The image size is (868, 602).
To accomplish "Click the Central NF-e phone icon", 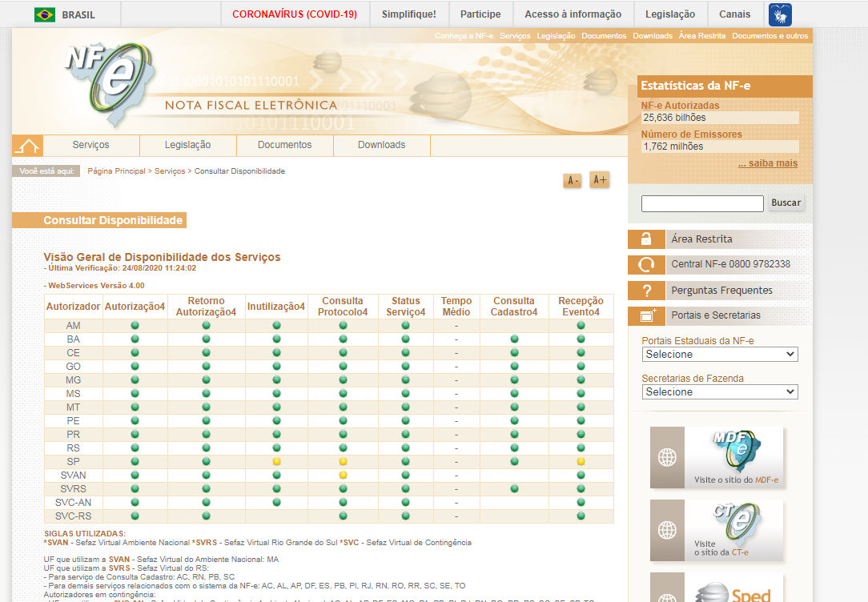I will click(x=646, y=264).
